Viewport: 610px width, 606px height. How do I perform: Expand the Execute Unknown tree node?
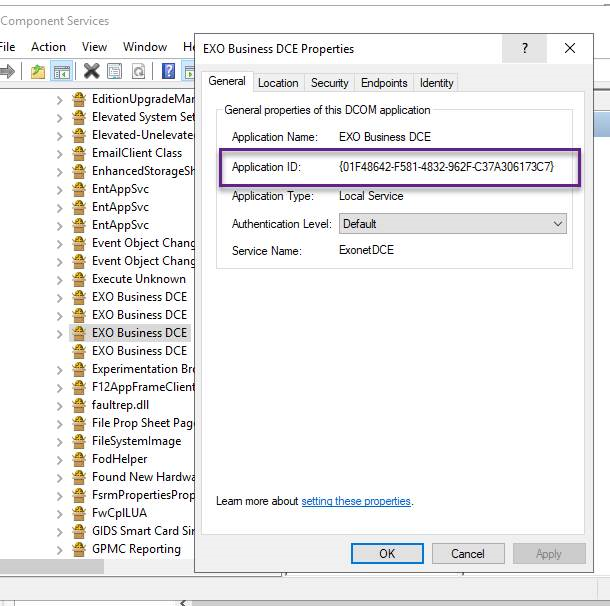click(60, 279)
